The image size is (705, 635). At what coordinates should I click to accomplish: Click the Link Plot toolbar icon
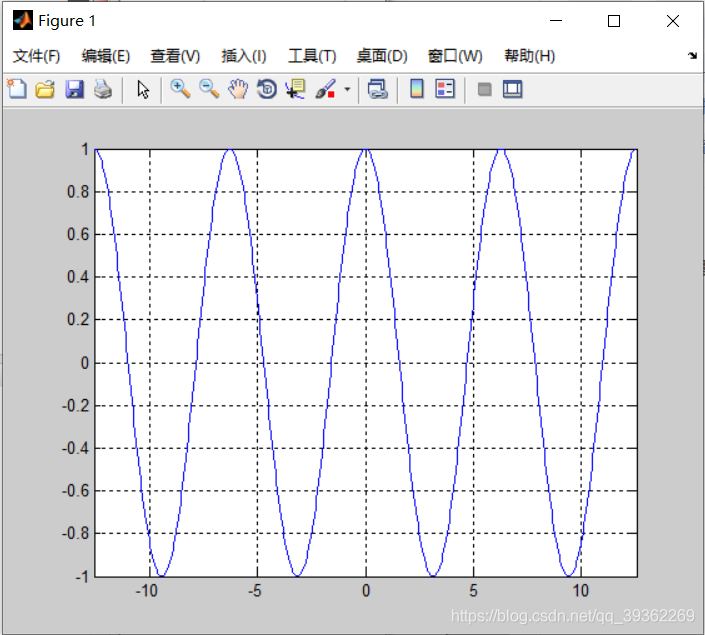pos(378,89)
